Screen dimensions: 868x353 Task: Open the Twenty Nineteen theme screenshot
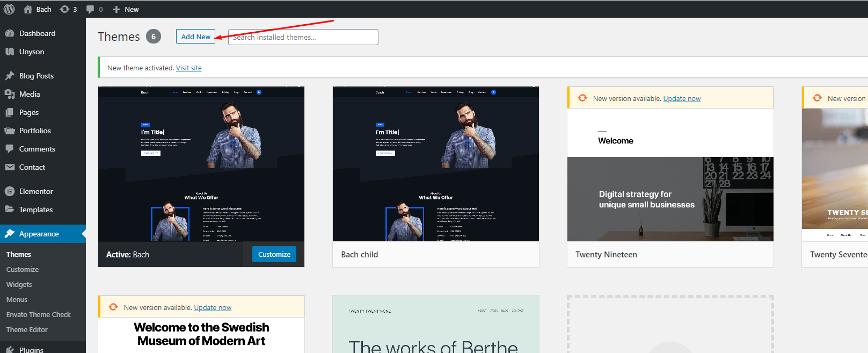tap(670, 175)
